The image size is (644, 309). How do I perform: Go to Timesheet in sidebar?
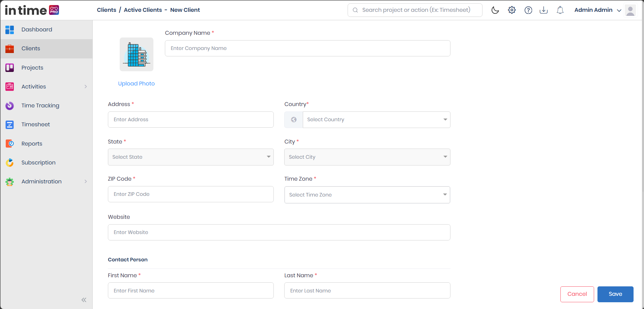coord(47,125)
